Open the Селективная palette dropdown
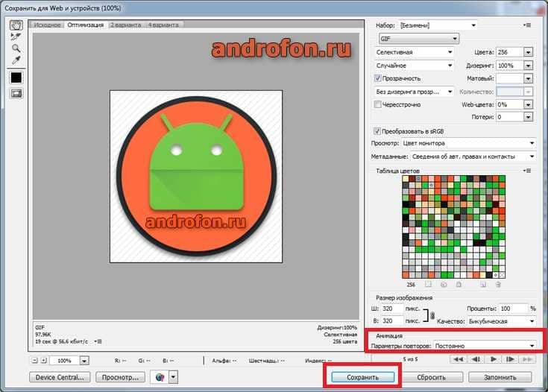 click(414, 52)
